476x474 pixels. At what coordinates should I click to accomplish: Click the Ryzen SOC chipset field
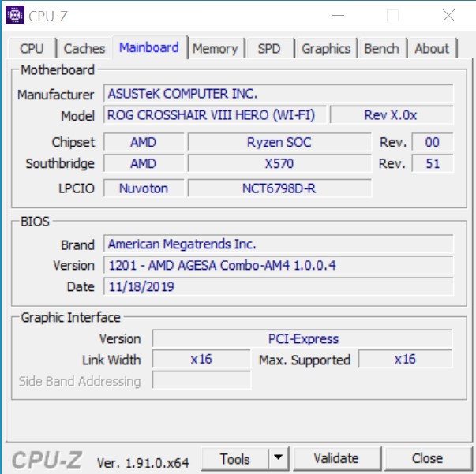[x=279, y=142]
